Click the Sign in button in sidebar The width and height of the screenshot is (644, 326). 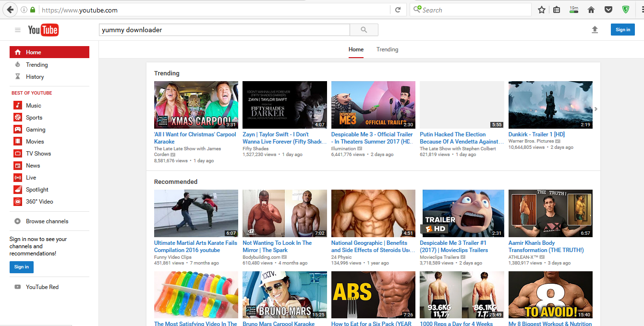click(x=22, y=267)
